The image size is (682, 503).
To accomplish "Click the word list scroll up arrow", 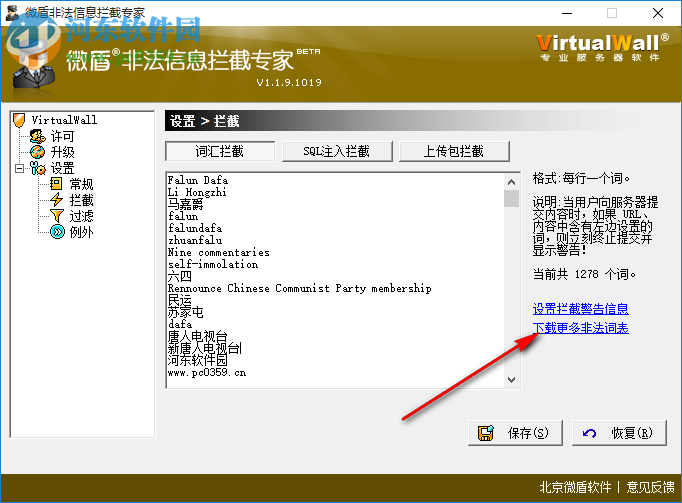I will click(x=512, y=182).
